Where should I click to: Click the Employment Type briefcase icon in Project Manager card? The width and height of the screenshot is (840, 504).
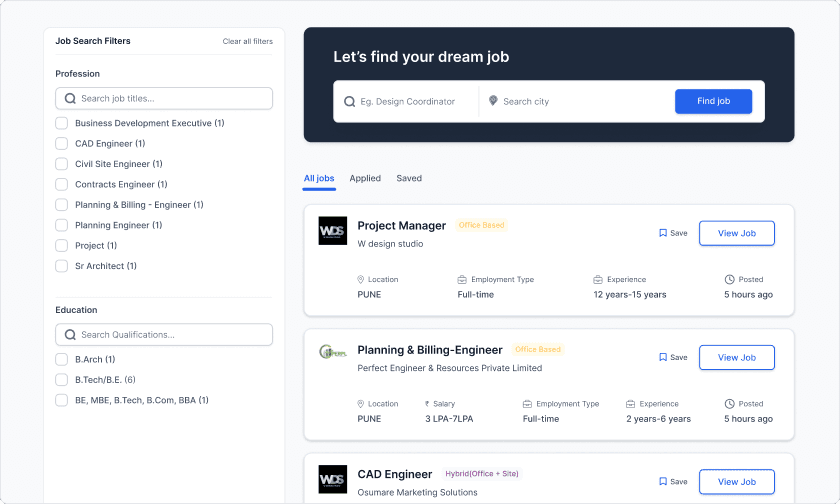pos(462,280)
